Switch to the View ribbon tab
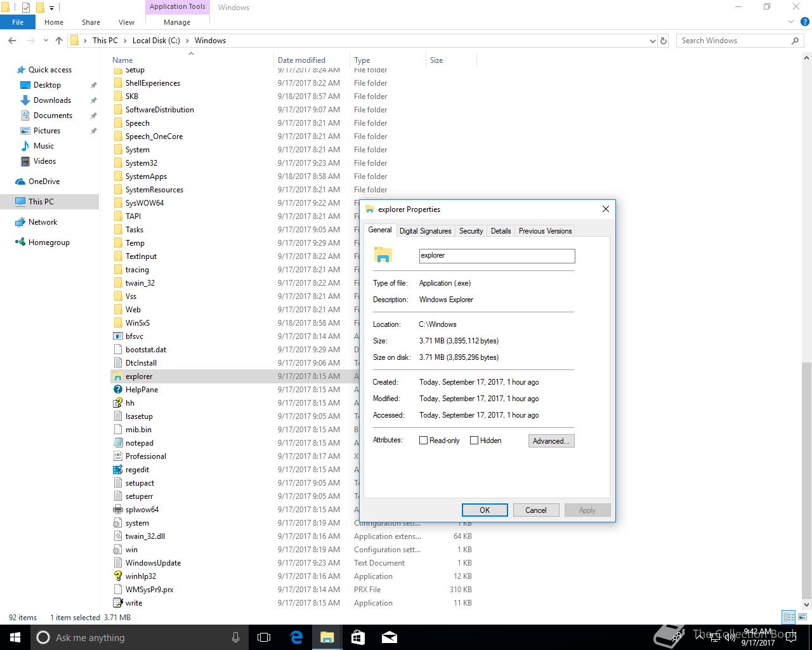812x650 pixels. (126, 22)
